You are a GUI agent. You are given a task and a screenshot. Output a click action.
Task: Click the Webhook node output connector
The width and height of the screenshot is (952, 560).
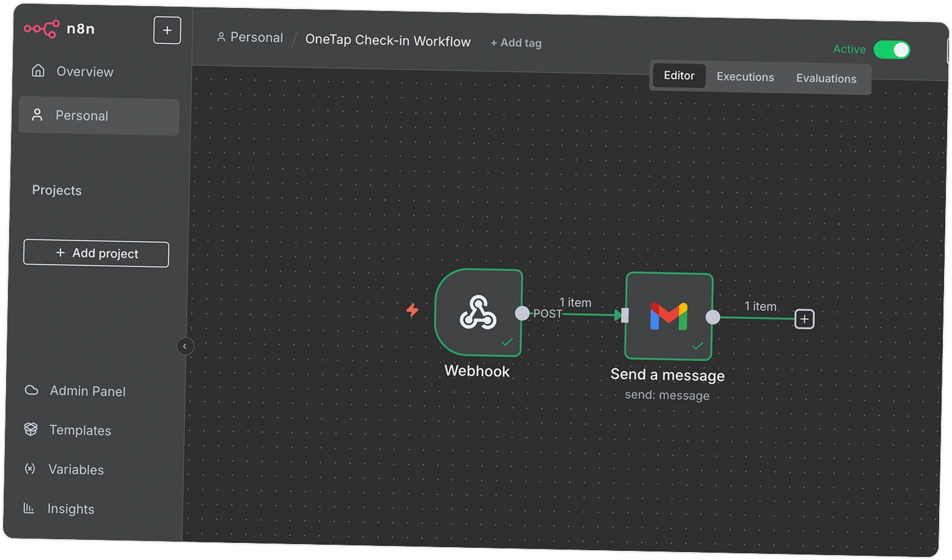(522, 313)
